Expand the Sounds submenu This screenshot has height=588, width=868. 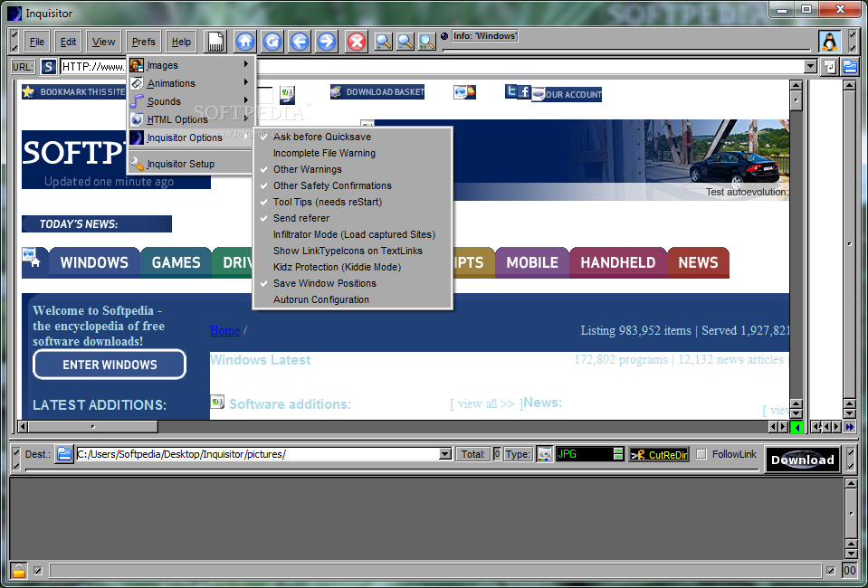(x=192, y=102)
